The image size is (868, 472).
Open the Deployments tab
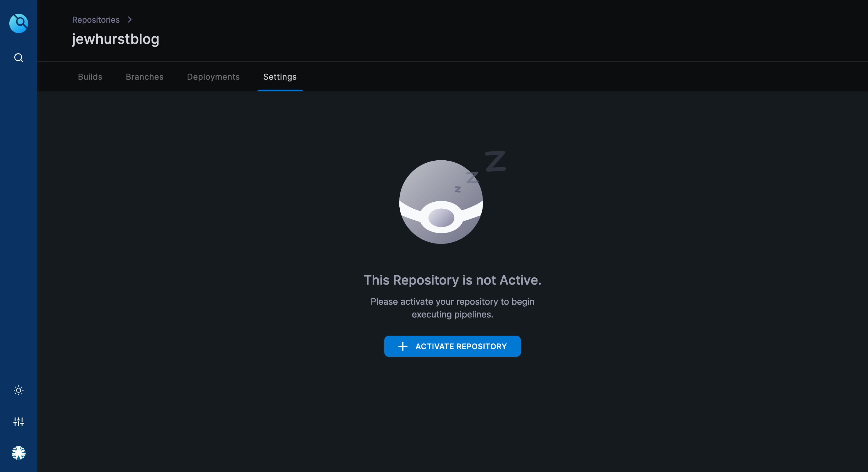pos(213,77)
